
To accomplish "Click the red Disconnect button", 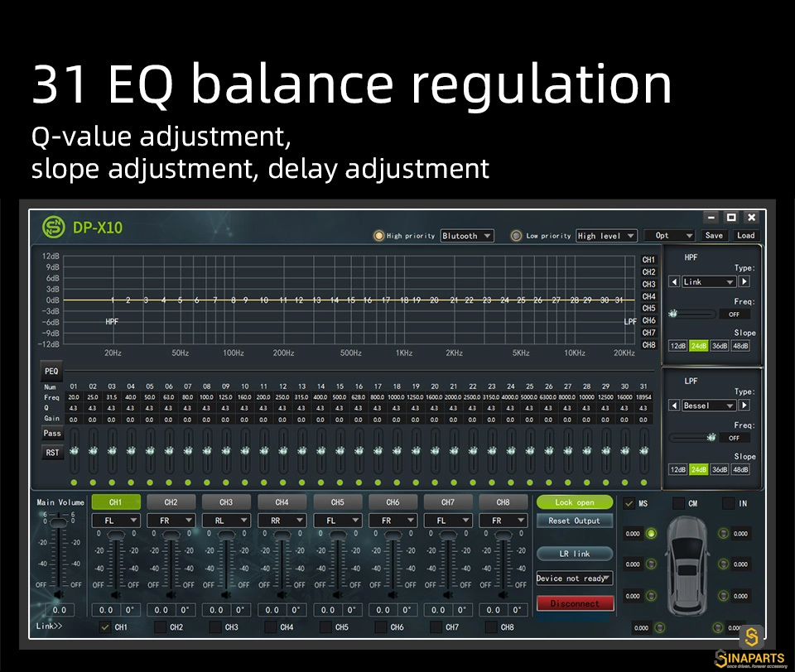I will 575,603.
